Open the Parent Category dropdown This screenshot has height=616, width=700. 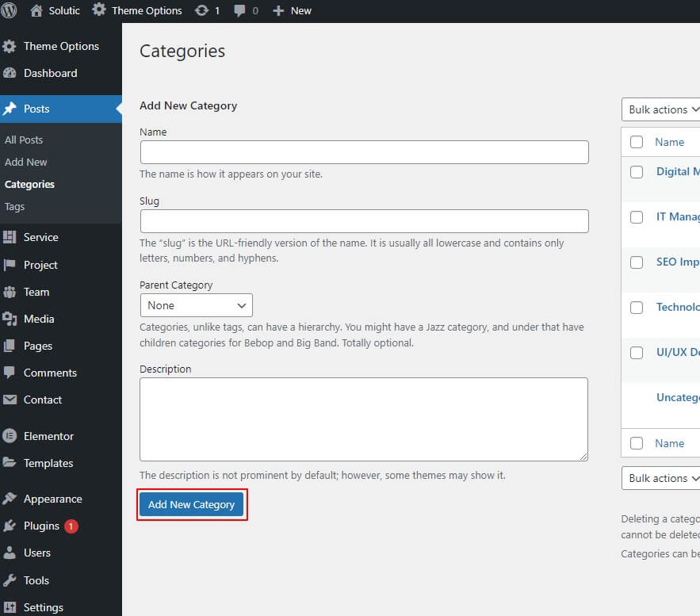point(196,305)
